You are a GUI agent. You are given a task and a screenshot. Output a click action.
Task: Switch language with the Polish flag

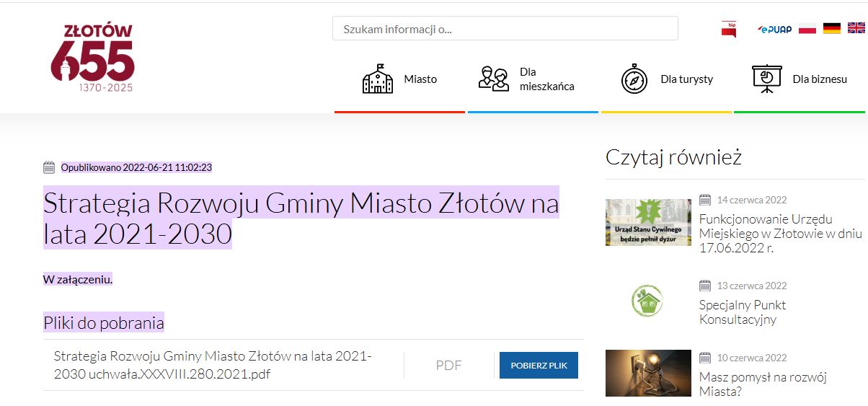[807, 29]
